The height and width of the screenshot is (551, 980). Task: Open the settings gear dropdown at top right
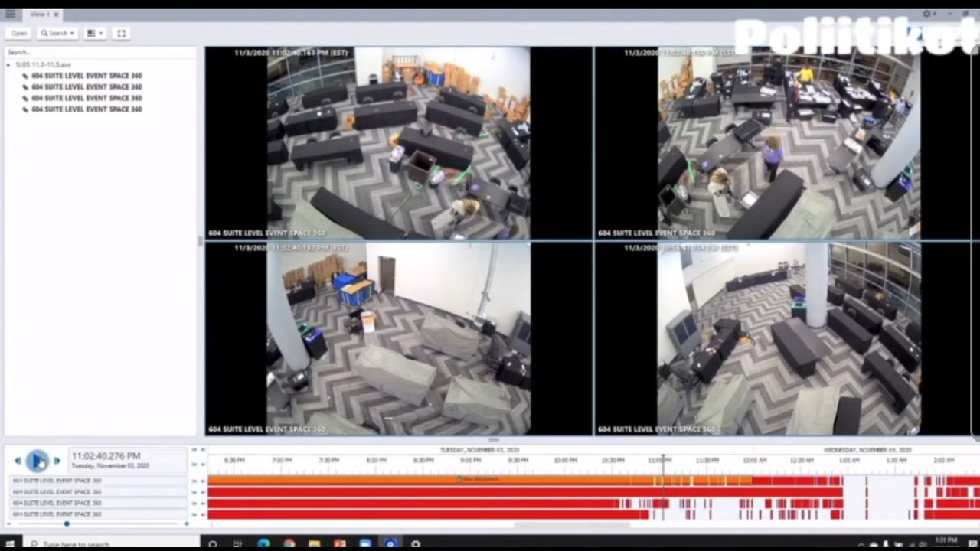click(929, 14)
